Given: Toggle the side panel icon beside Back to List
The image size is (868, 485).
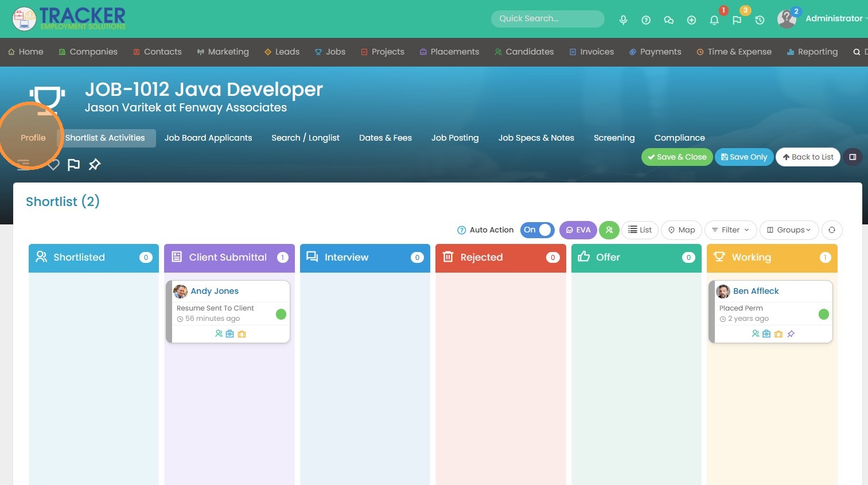Looking at the screenshot, I should click(x=853, y=157).
